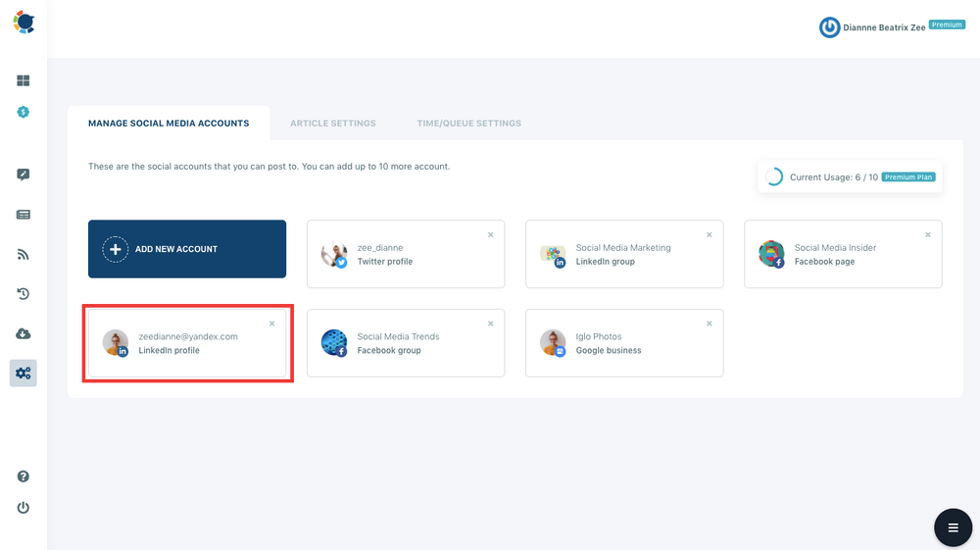Image resolution: width=980 pixels, height=550 pixels.
Task: Click the zee_dianne Twitter avatar
Action: [x=334, y=254]
